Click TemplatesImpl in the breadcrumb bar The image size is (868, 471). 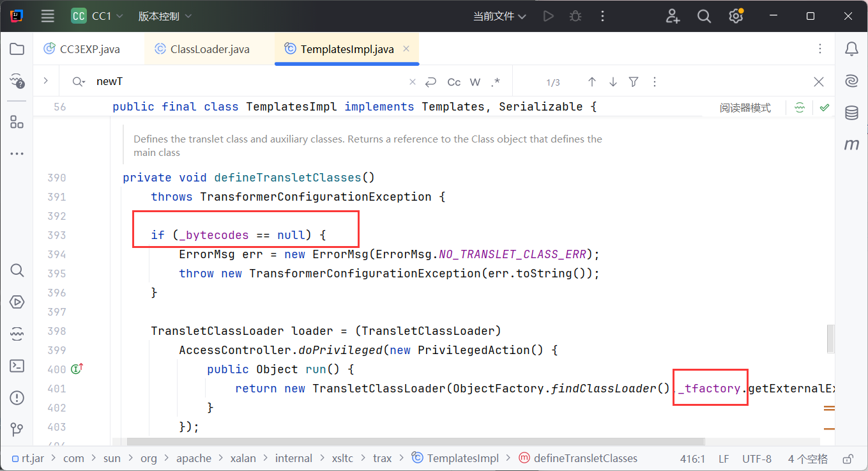tap(462, 458)
